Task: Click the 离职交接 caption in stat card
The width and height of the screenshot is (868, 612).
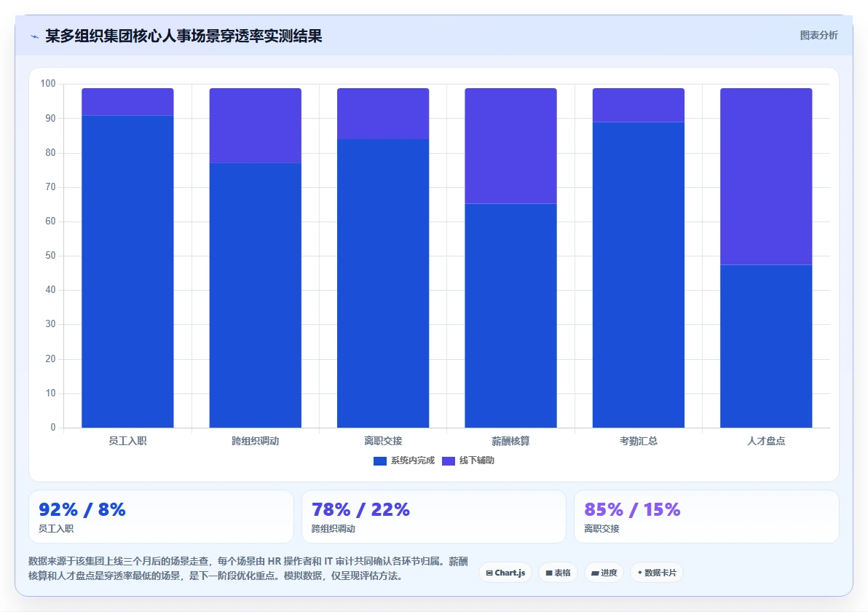Action: pyautogui.click(x=601, y=529)
